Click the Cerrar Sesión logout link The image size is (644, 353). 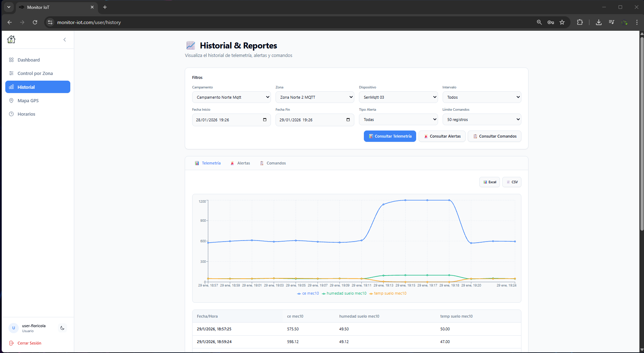pos(29,343)
